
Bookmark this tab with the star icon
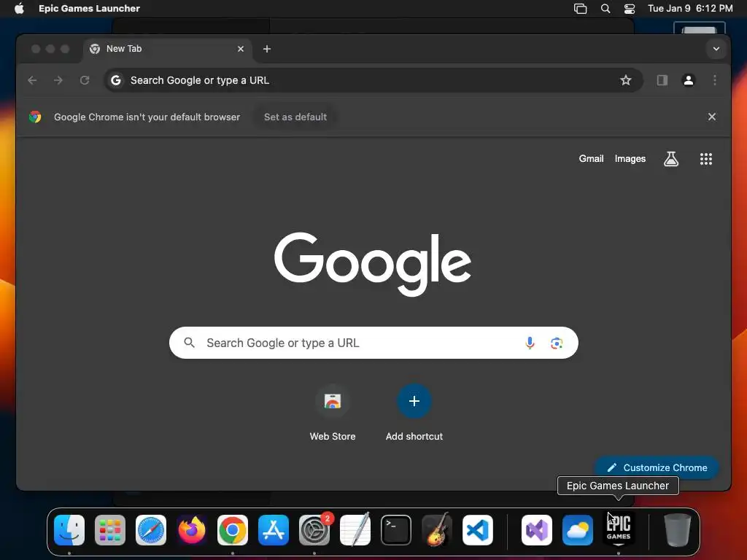625,80
